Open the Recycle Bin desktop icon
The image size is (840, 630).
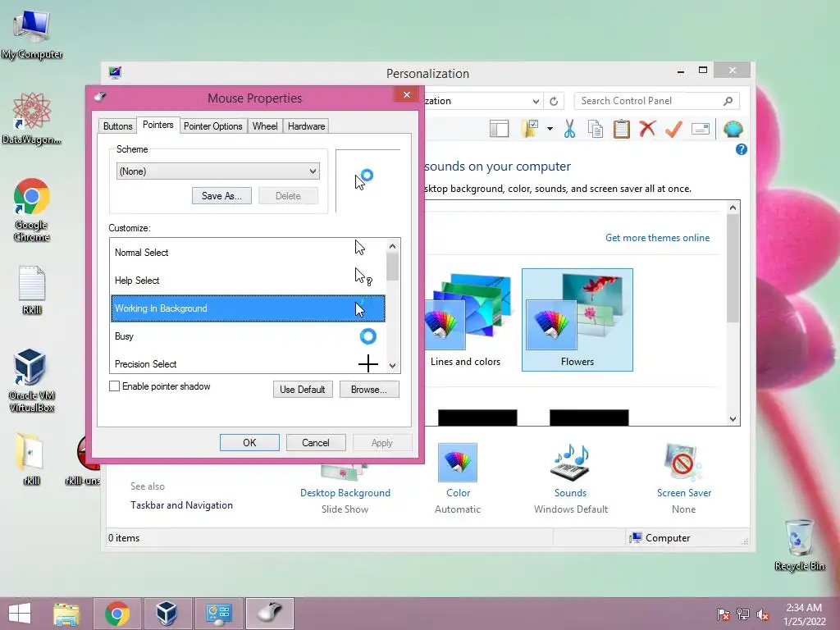pos(799,545)
